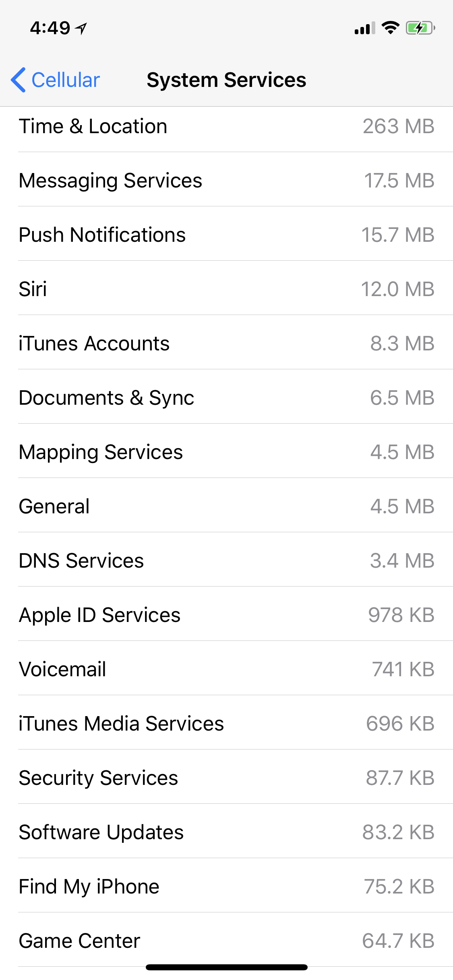453x980 pixels.
Task: Tap the back chevron arrow icon
Action: pyautogui.click(x=18, y=80)
